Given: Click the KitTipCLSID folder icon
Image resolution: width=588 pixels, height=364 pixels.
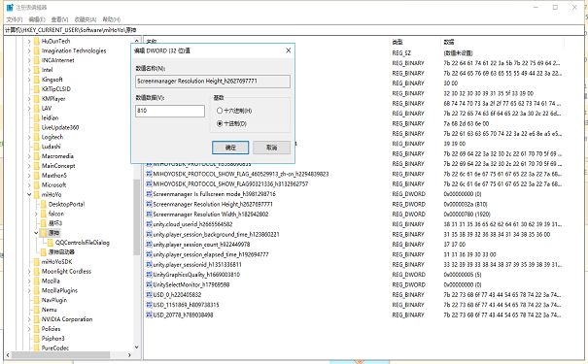Looking at the screenshot, I should tap(36, 89).
